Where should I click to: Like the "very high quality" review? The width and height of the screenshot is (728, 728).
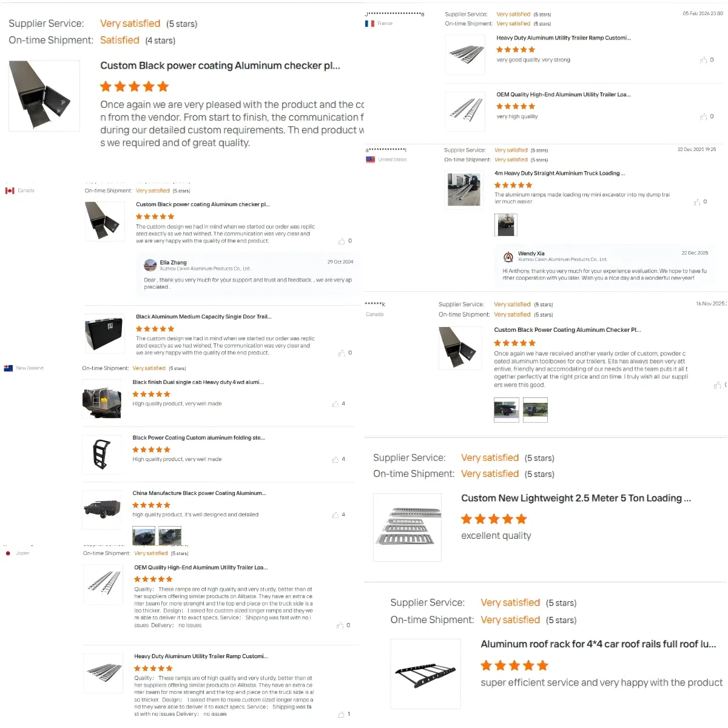704,116
